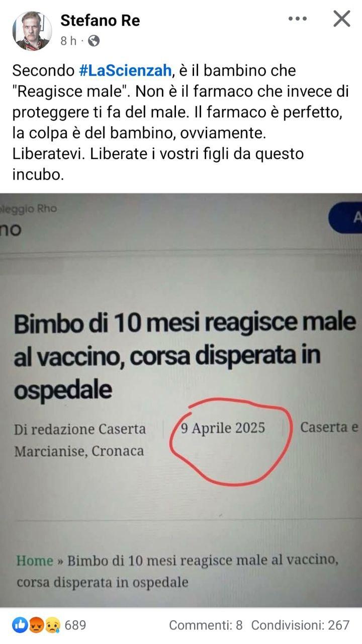Click Marcianise, Cronaca category text

[79, 451]
